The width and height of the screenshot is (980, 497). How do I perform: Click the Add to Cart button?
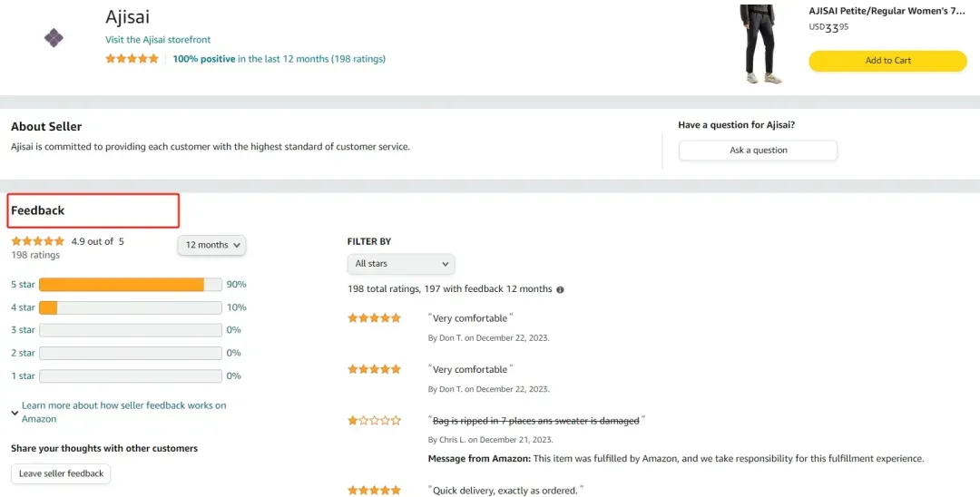[x=887, y=61]
